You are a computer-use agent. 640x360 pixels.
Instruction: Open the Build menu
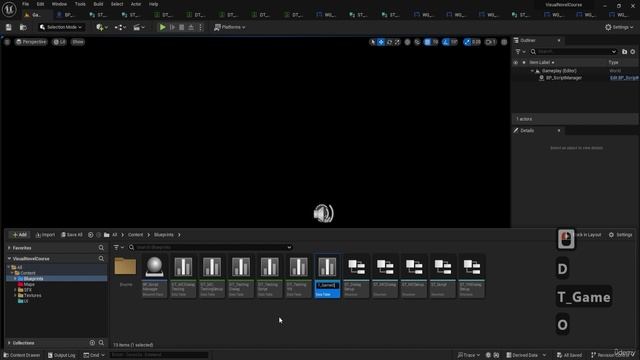(x=98, y=4)
